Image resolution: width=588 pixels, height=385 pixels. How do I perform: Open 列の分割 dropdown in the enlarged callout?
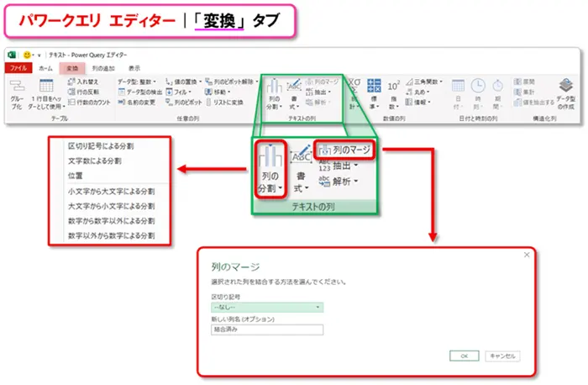270,168
